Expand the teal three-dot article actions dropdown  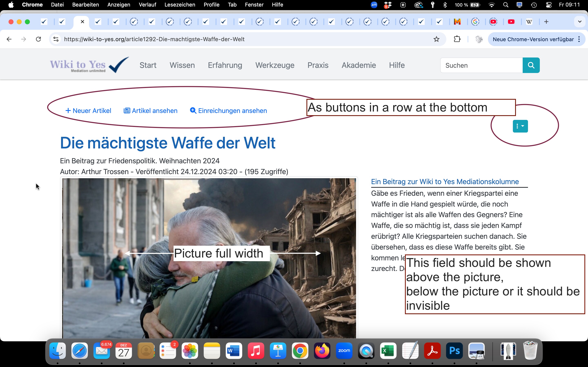[x=520, y=126]
